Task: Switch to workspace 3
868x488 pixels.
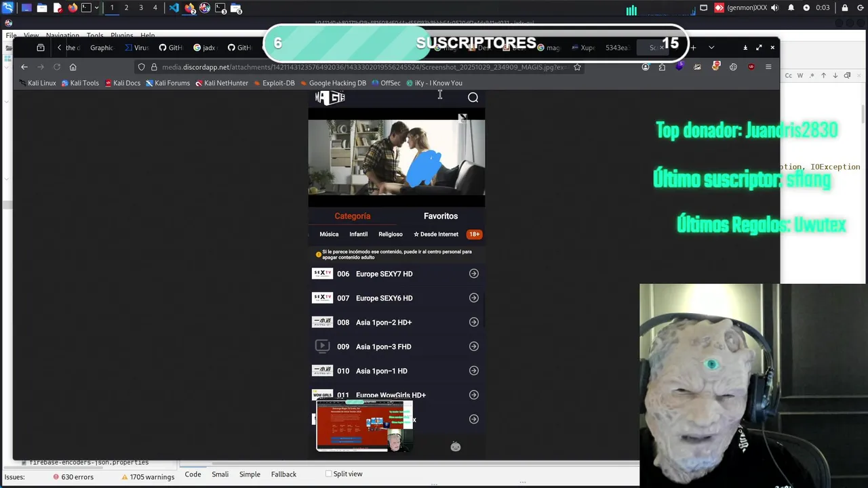Action: (141, 8)
